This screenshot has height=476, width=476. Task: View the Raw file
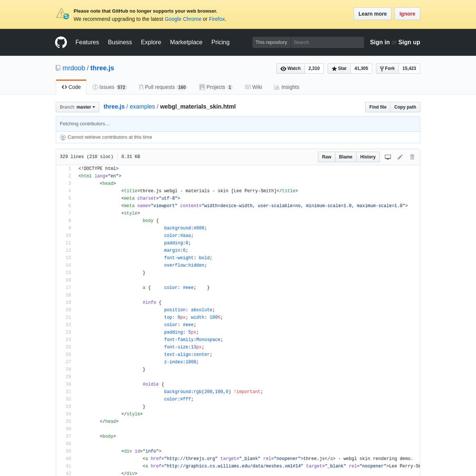point(327,157)
